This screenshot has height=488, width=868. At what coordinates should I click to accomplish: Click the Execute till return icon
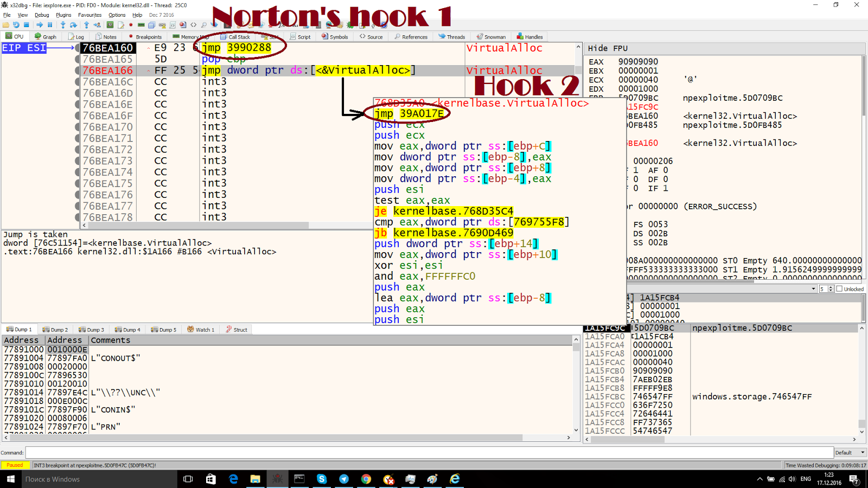pyautogui.click(x=86, y=25)
